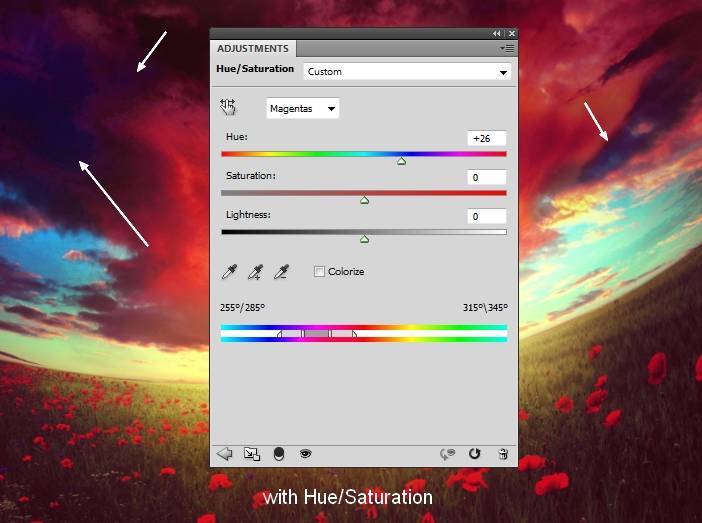702x523 pixels.
Task: Click the 255°/285° range readout
Action: coord(243,308)
